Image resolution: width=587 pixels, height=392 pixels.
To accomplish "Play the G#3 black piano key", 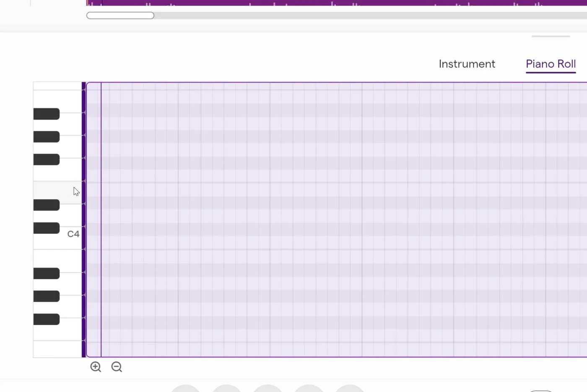I will click(x=47, y=297).
